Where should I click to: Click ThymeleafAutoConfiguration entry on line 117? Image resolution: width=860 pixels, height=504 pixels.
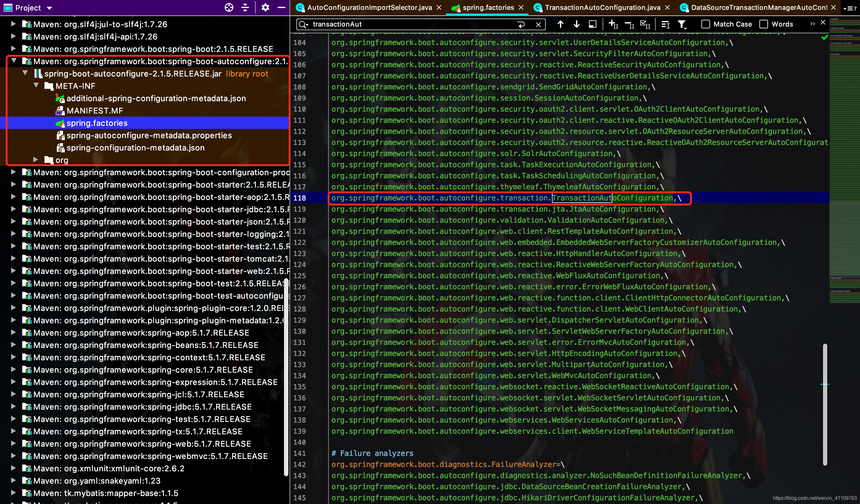click(599, 187)
